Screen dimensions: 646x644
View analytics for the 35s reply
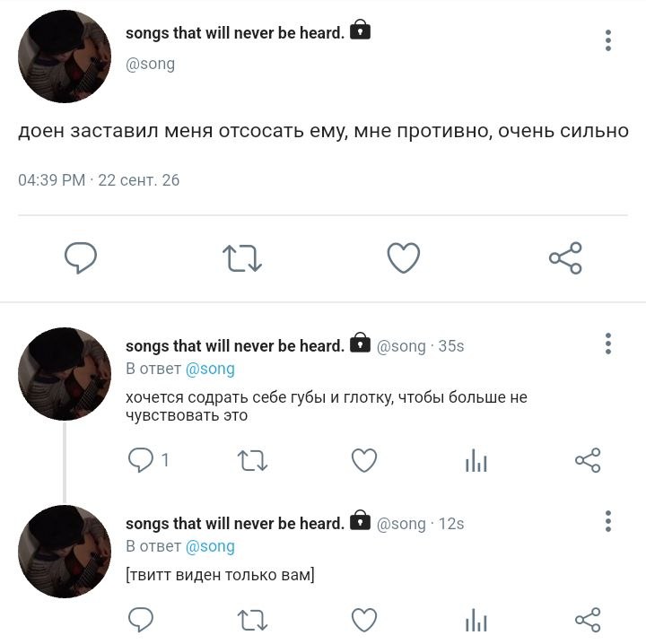tap(476, 460)
